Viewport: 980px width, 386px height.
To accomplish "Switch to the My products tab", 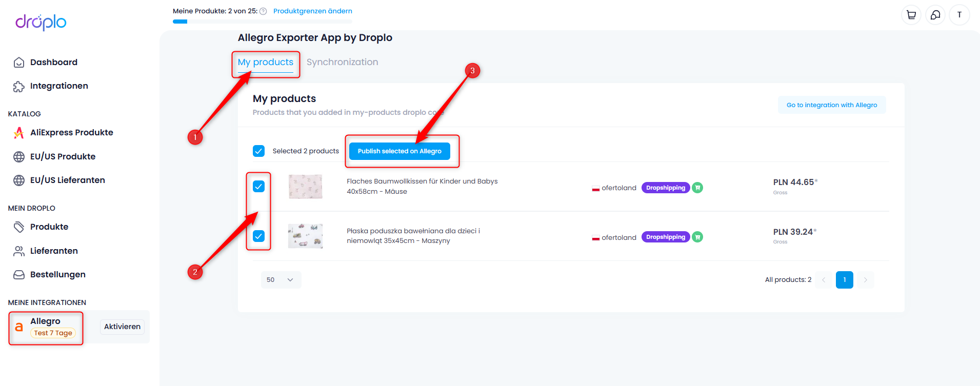I will click(266, 62).
